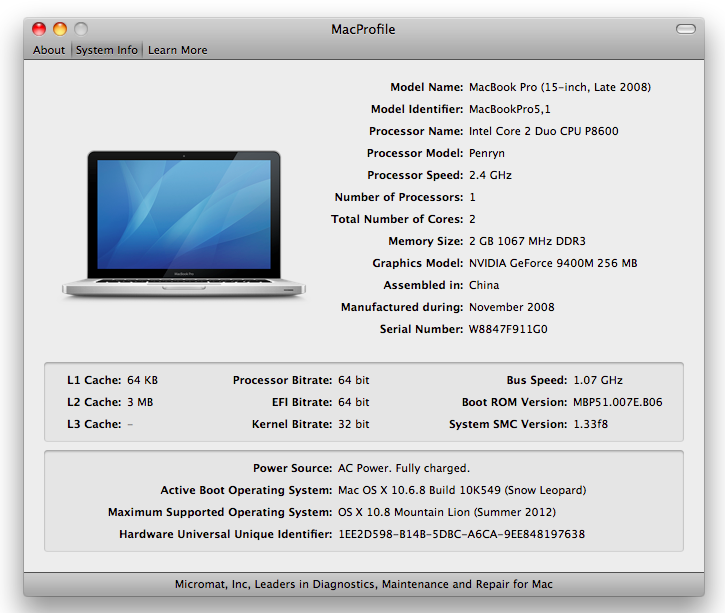Select the Processor Bitrate 64 bit value
This screenshot has height=613, width=725.
pos(354,380)
